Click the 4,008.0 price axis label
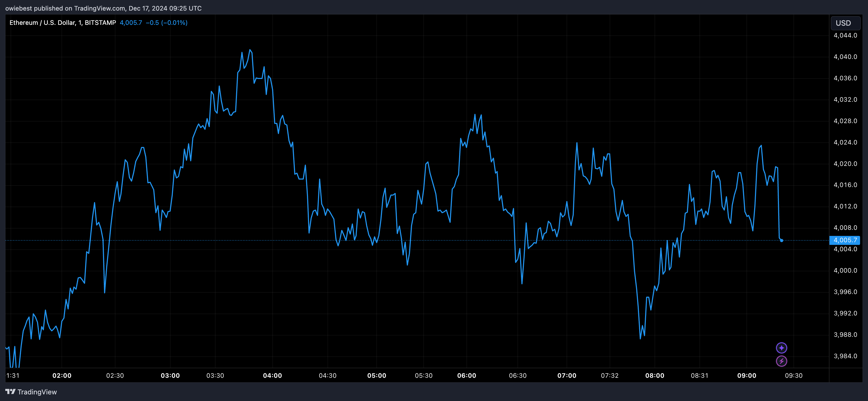 tap(846, 228)
